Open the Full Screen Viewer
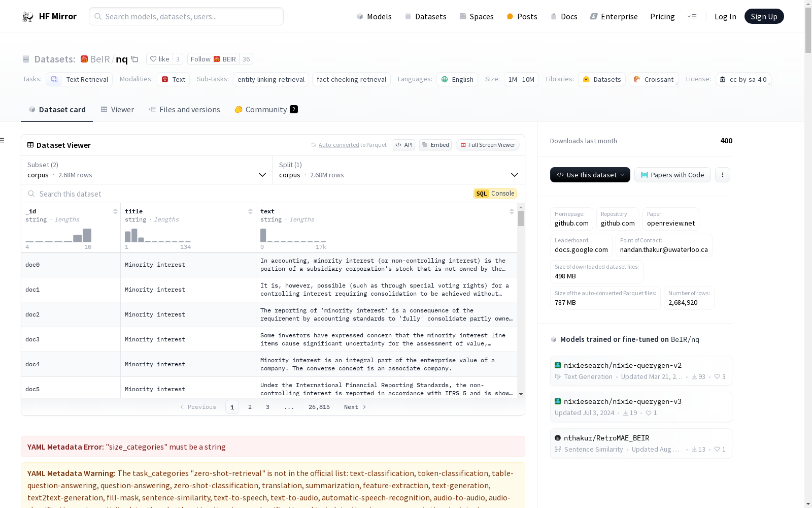Image resolution: width=812 pixels, height=508 pixels. coord(487,145)
